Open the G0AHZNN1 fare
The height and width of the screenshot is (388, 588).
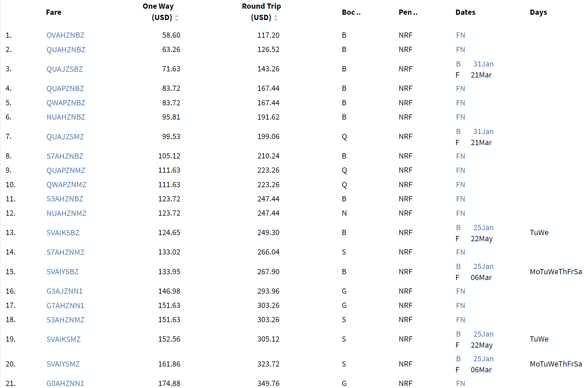tap(65, 383)
